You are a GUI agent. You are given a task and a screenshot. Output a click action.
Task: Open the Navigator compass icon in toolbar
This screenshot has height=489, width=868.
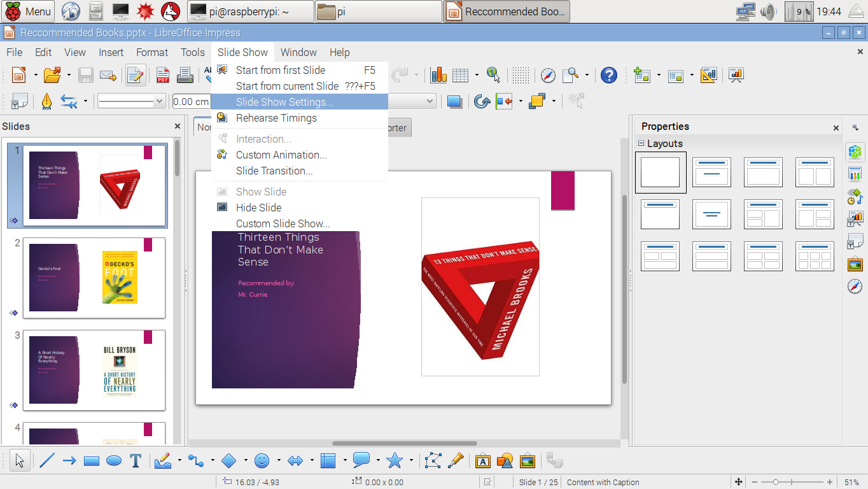(x=549, y=75)
